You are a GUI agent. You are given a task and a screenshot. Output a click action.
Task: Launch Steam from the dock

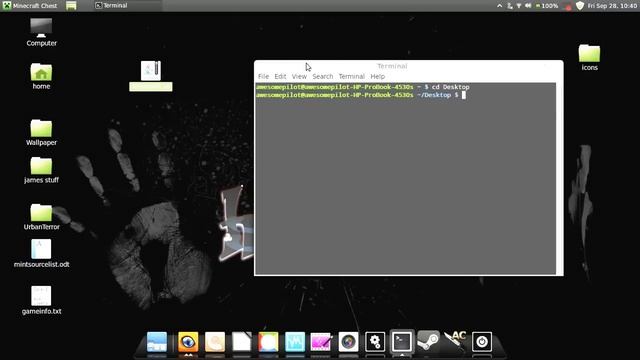click(428, 342)
